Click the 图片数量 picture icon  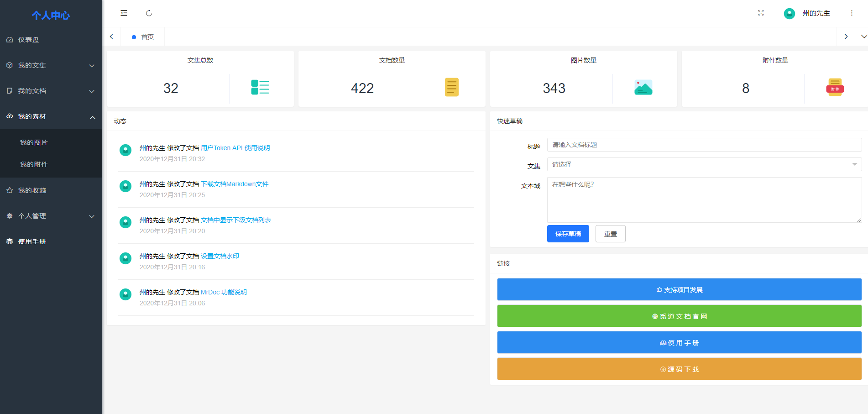point(643,87)
